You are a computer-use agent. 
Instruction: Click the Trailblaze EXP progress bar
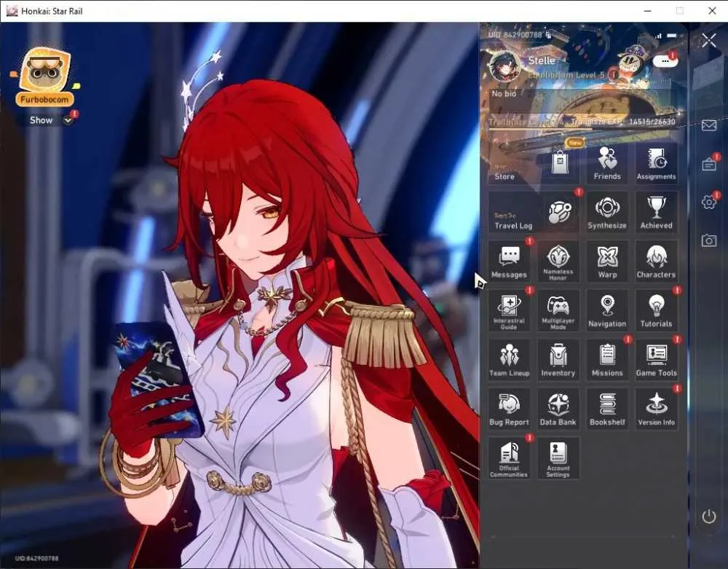coord(582,129)
